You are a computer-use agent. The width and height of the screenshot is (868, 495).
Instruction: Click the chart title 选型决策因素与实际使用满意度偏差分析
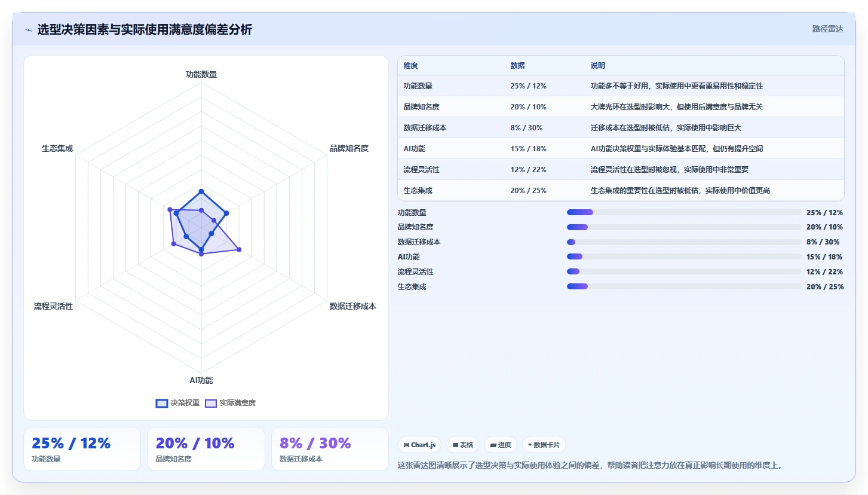[145, 29]
